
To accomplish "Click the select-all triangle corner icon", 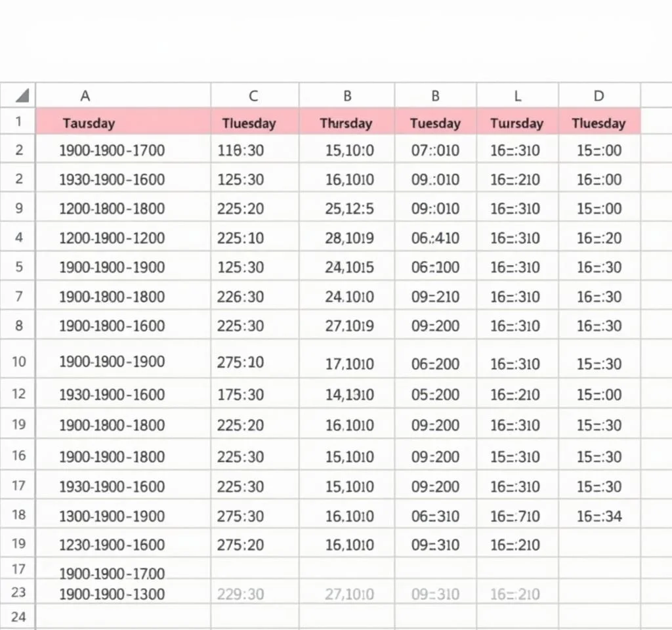I will point(22,96).
